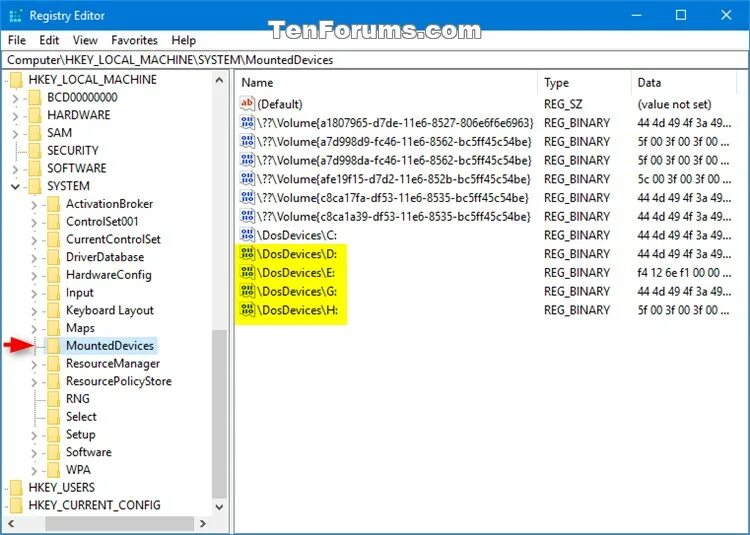The width and height of the screenshot is (750, 535).
Task: Expand the ResourceManager key
Action: [x=34, y=364]
